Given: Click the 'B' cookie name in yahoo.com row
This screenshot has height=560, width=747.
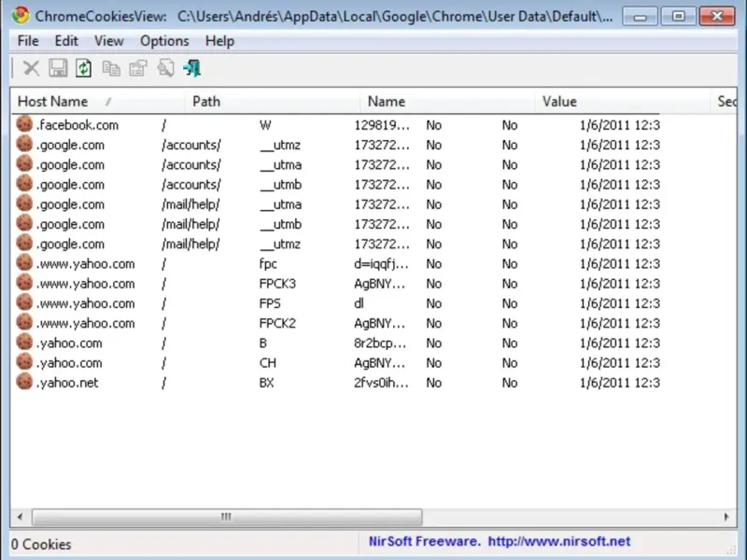Looking at the screenshot, I should point(263,343).
